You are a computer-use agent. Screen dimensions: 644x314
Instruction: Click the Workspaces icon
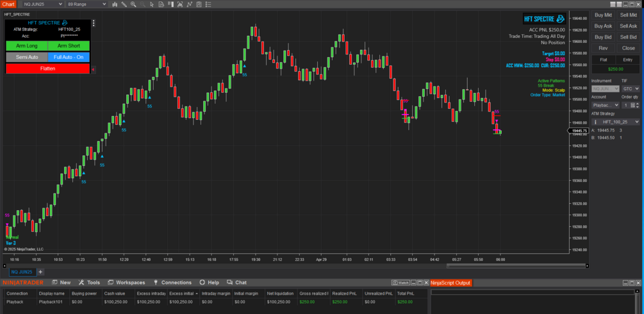coord(110,283)
